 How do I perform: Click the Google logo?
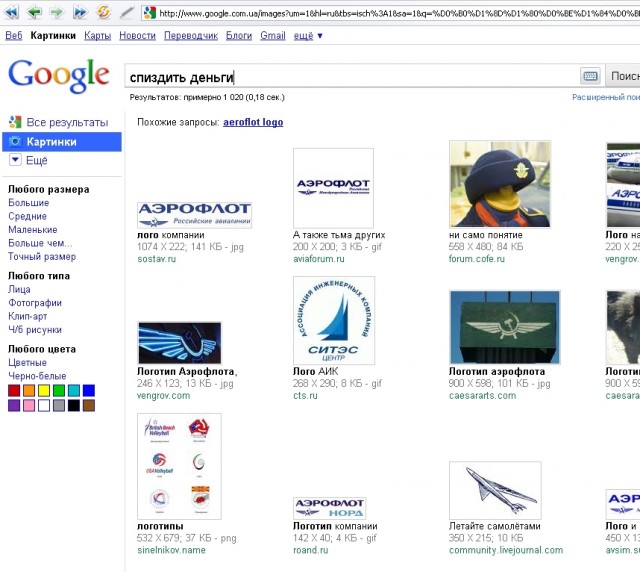(59, 76)
